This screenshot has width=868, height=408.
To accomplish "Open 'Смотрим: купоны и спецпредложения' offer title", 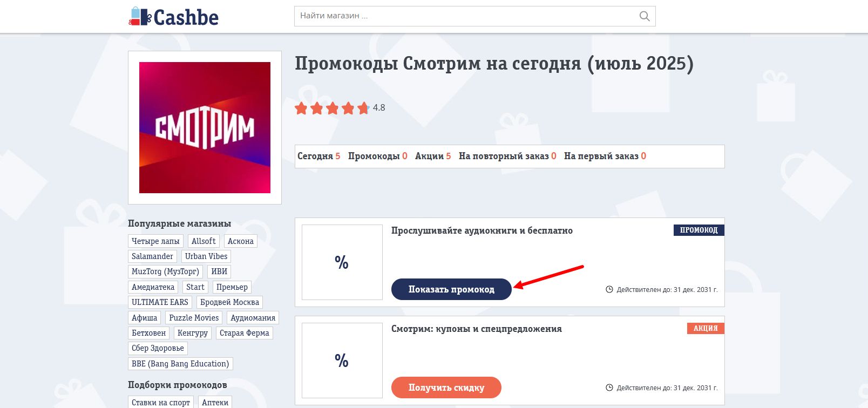I will [x=477, y=329].
